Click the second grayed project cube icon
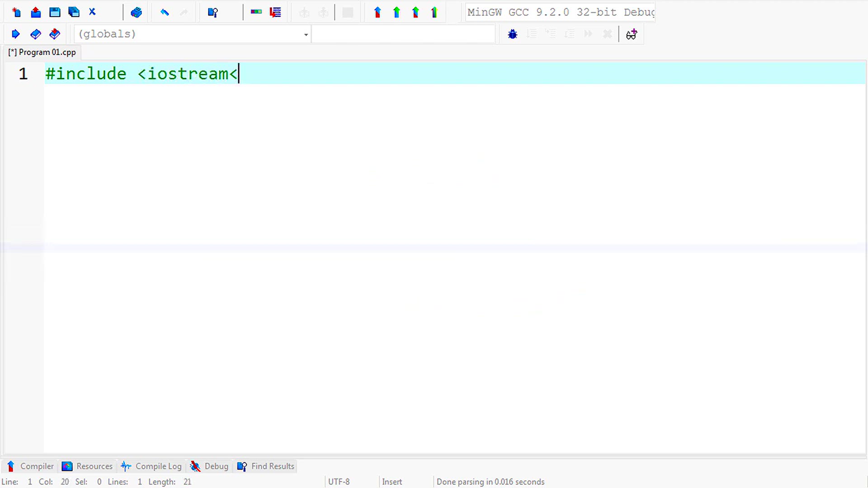 (323, 13)
